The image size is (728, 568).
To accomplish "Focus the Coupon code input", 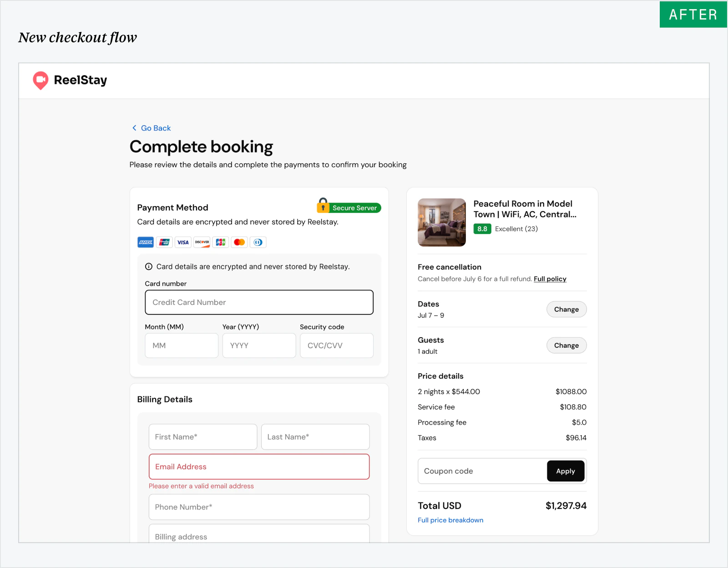I will (482, 471).
